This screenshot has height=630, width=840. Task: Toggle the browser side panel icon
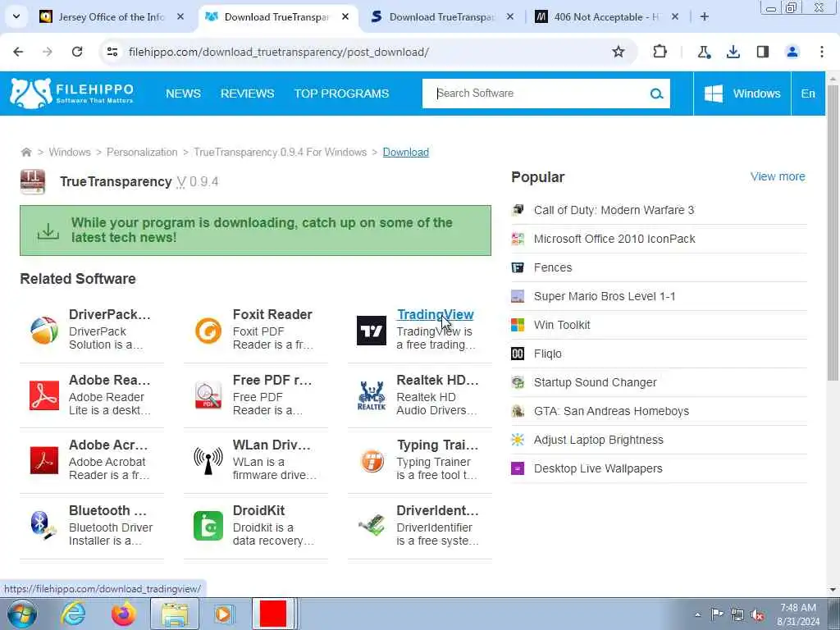click(x=762, y=52)
